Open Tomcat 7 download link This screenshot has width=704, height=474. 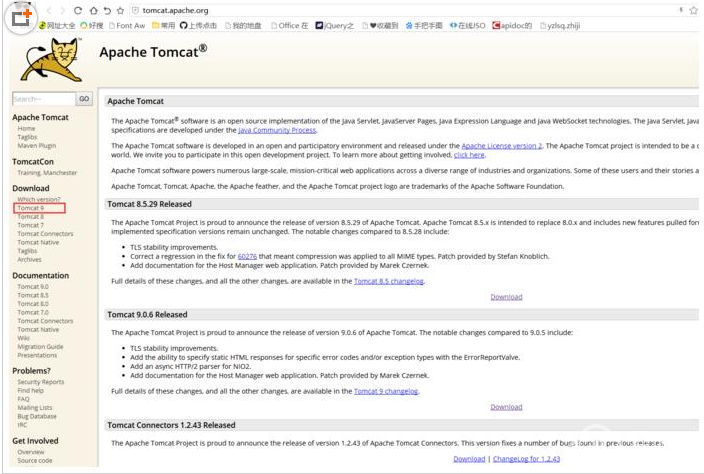pyautogui.click(x=31, y=225)
